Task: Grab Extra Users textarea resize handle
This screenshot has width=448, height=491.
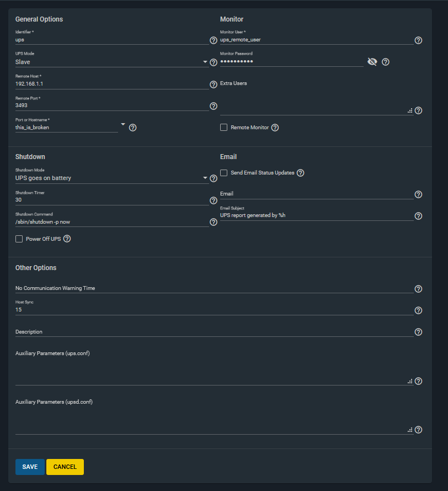Action: click(x=410, y=111)
